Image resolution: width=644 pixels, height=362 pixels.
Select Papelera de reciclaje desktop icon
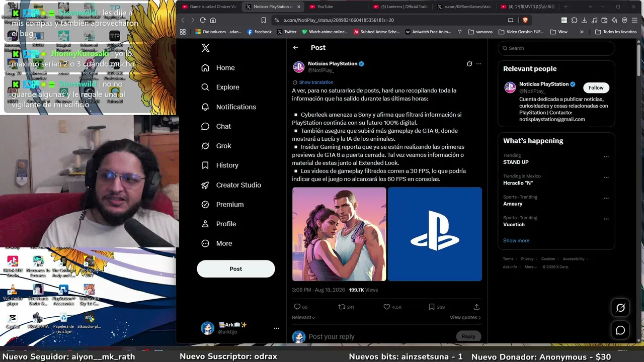point(63,322)
